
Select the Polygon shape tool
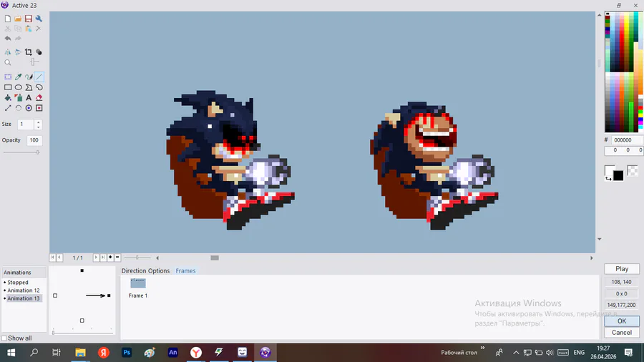tap(29, 87)
